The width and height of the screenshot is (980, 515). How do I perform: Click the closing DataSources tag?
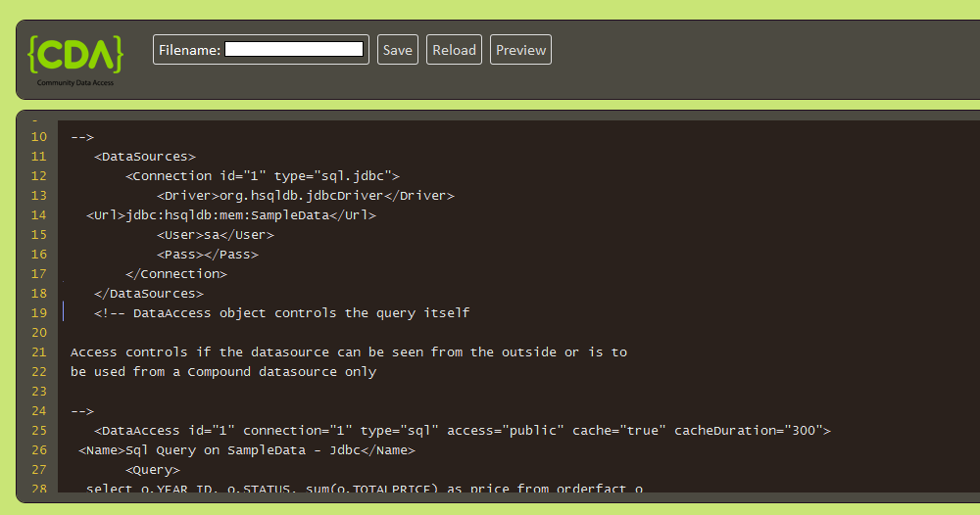pyautogui.click(x=149, y=294)
